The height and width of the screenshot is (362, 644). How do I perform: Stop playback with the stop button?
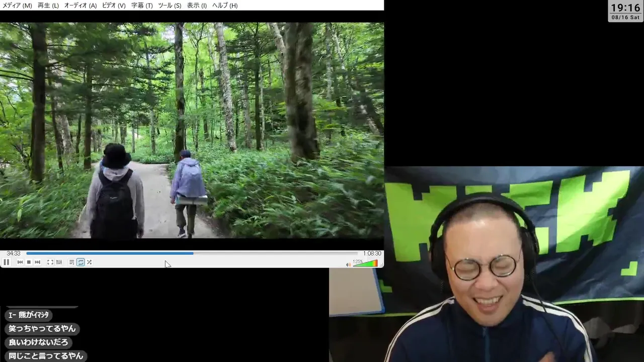tap(29, 262)
